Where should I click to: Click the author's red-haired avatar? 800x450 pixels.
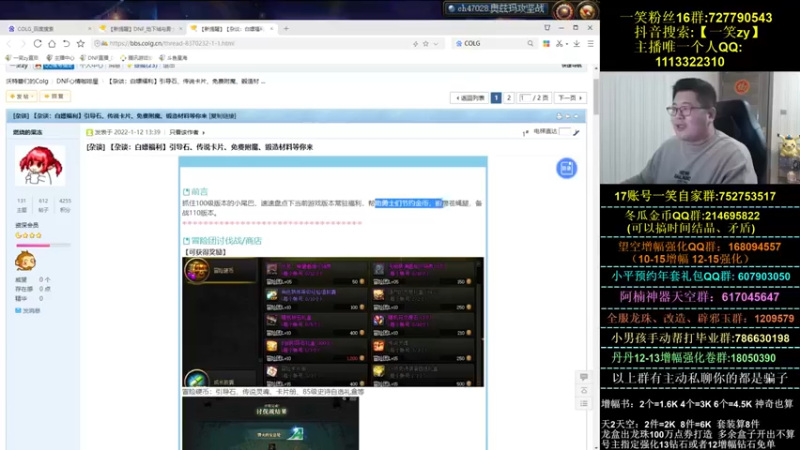[x=40, y=165]
